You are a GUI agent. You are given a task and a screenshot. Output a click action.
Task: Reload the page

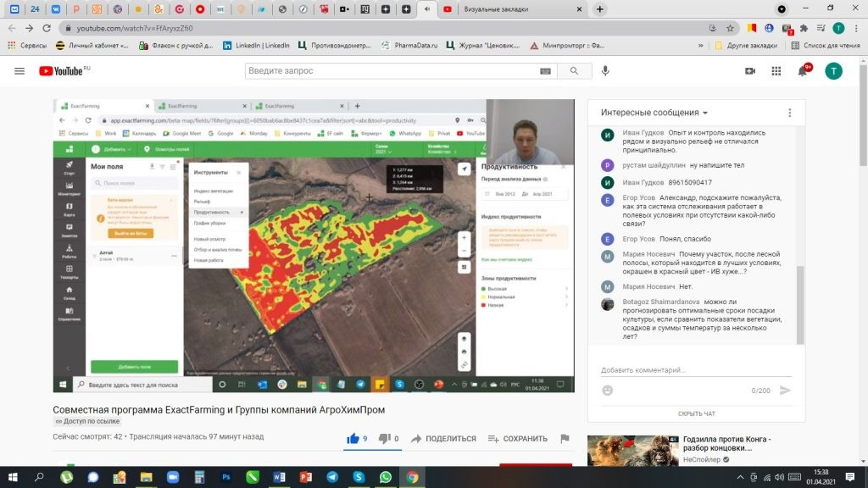coord(47,28)
